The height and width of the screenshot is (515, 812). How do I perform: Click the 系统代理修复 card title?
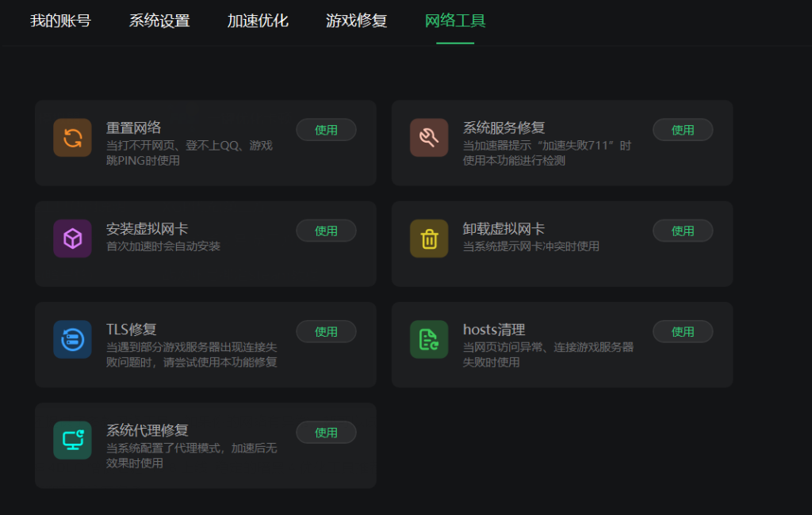[x=147, y=430]
